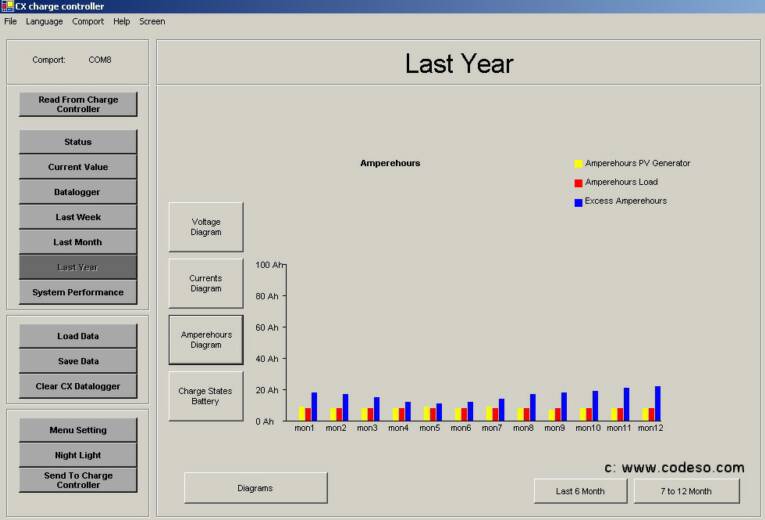Clear the CX Datalogger

78,386
